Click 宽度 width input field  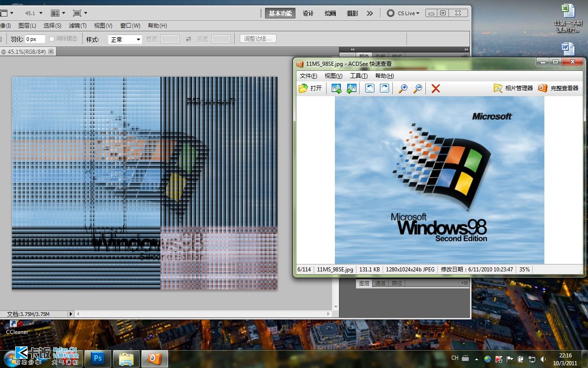[170, 39]
